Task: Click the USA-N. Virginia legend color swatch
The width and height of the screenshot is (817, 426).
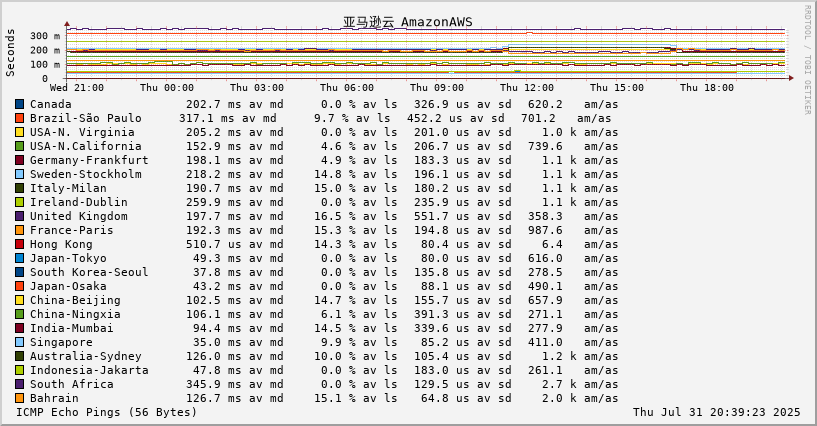Action: pos(20,132)
